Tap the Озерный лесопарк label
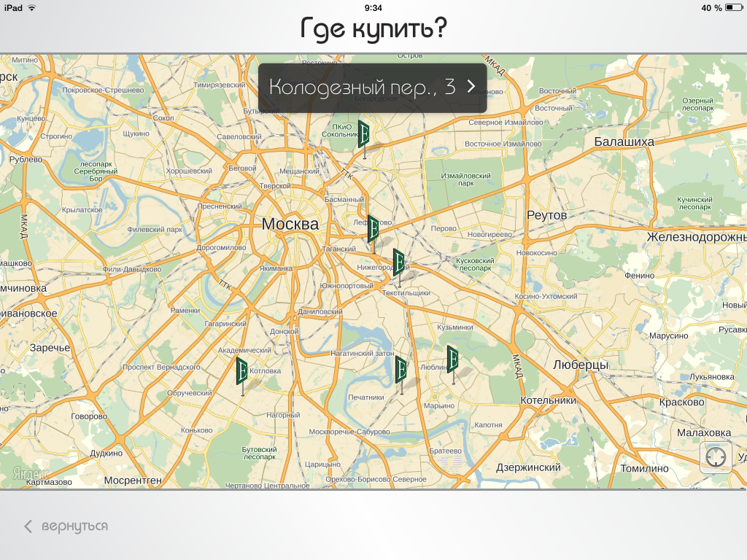This screenshot has width=747, height=560. (697, 104)
